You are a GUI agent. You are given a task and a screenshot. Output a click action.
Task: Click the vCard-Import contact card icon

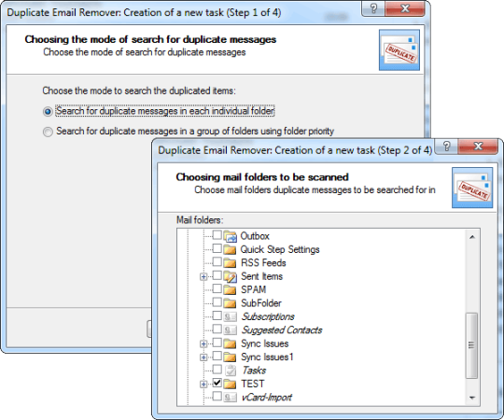pyautogui.click(x=231, y=398)
